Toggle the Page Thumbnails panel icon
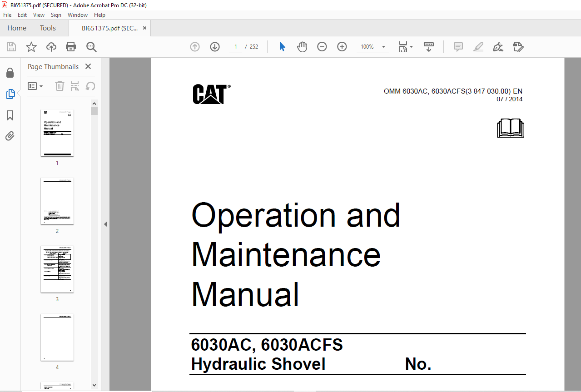This screenshot has height=392, width=581. coord(10,94)
